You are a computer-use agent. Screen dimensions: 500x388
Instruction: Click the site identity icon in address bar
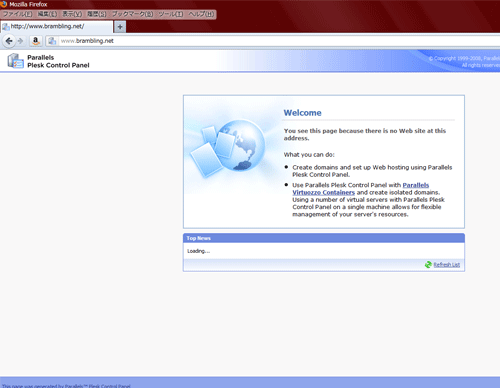click(x=52, y=41)
